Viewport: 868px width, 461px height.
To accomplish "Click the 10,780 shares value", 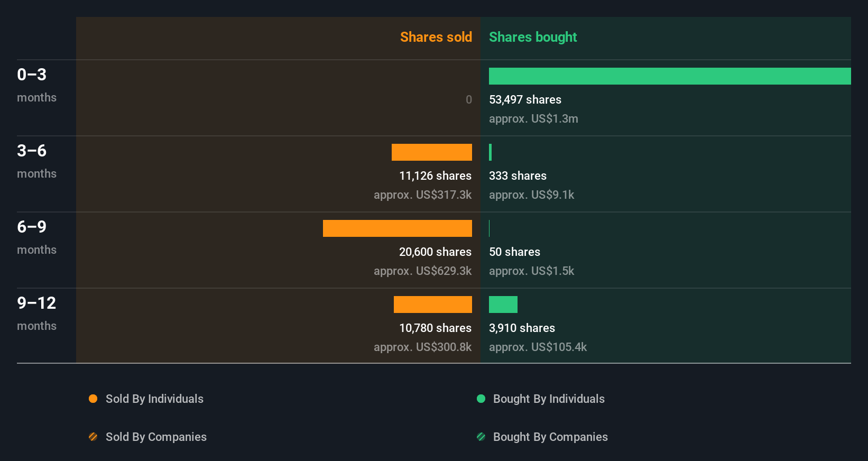I will 435,328.
